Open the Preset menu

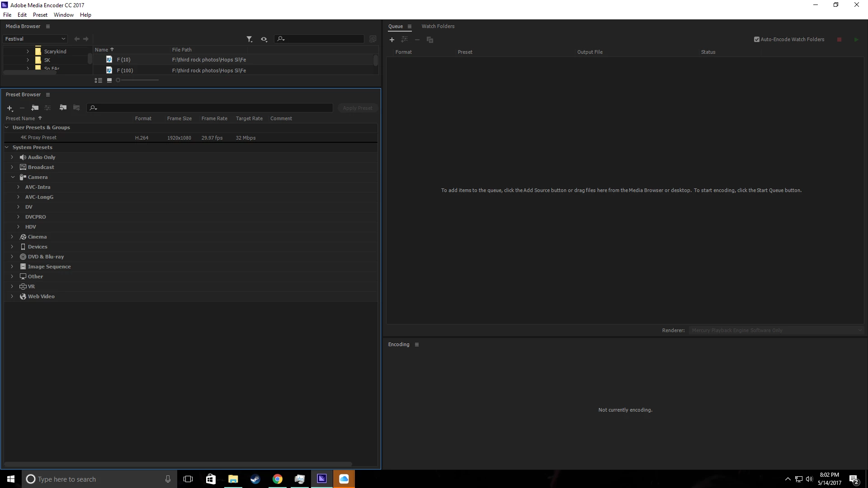click(x=40, y=15)
